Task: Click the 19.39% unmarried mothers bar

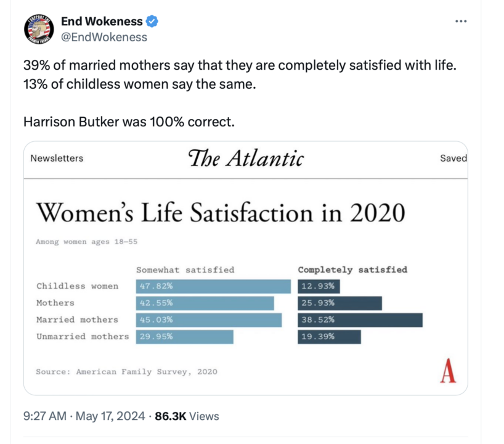Action: [x=329, y=337]
